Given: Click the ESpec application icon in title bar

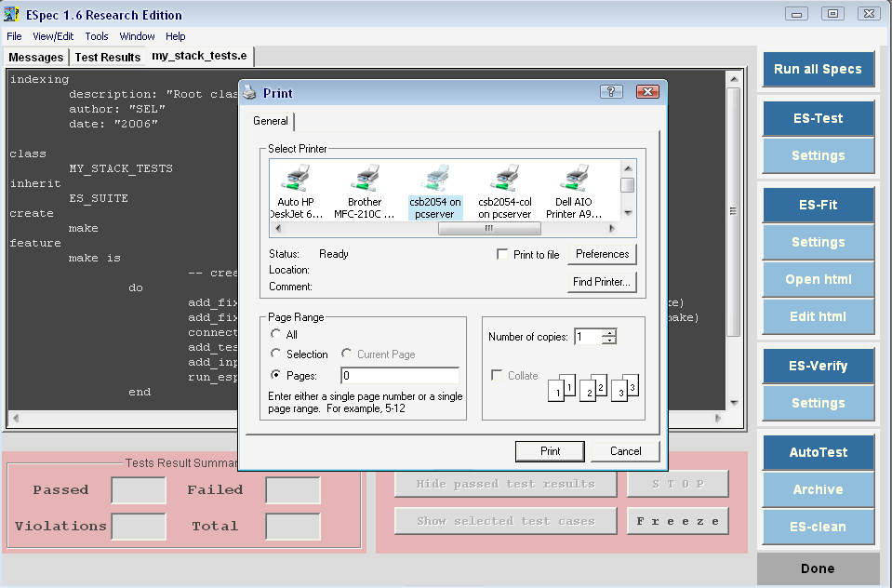Looking at the screenshot, I should 11,14.
